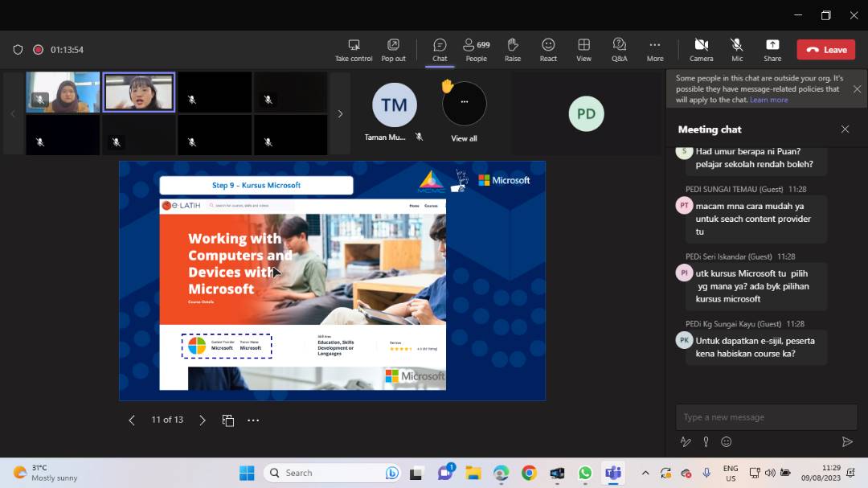The width and height of the screenshot is (868, 488).
Task: Click sender name PEDi Kg Sungai Kayu (Guest)
Action: (734, 324)
